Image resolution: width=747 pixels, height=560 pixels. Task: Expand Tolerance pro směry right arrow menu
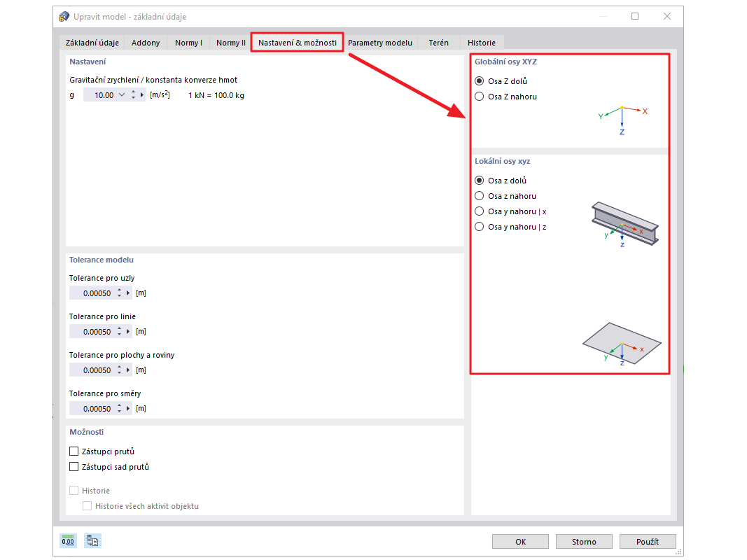point(127,409)
